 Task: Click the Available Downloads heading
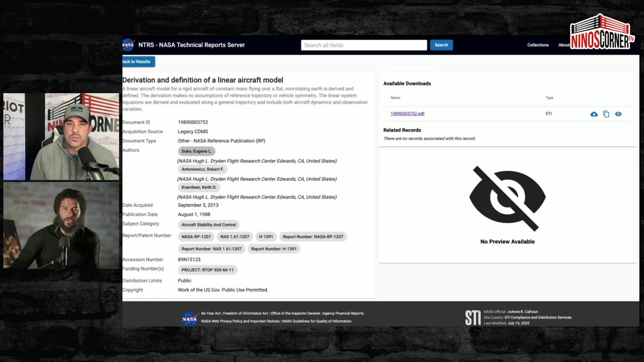point(407,83)
